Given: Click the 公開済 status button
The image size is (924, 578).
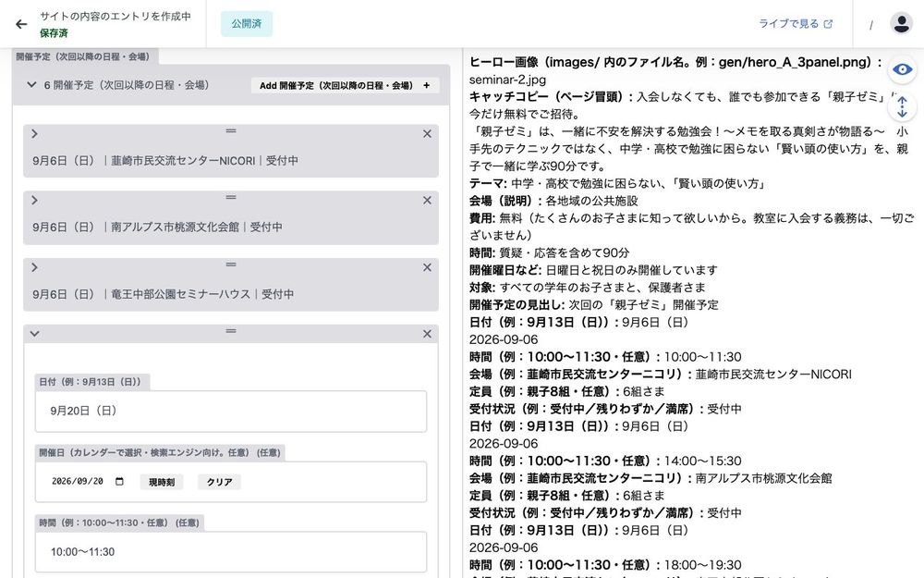Looking at the screenshot, I should [247, 24].
